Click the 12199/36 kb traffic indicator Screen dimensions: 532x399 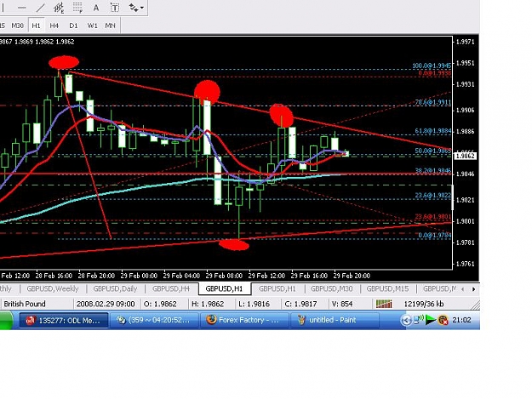[x=423, y=304]
